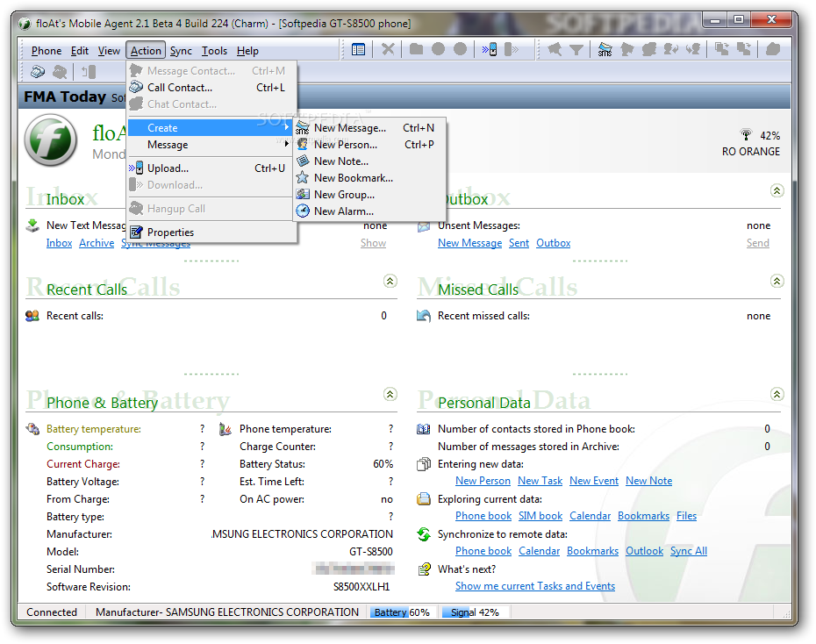Open the Inbox link
Image resolution: width=816 pixels, height=644 pixels.
[59, 243]
